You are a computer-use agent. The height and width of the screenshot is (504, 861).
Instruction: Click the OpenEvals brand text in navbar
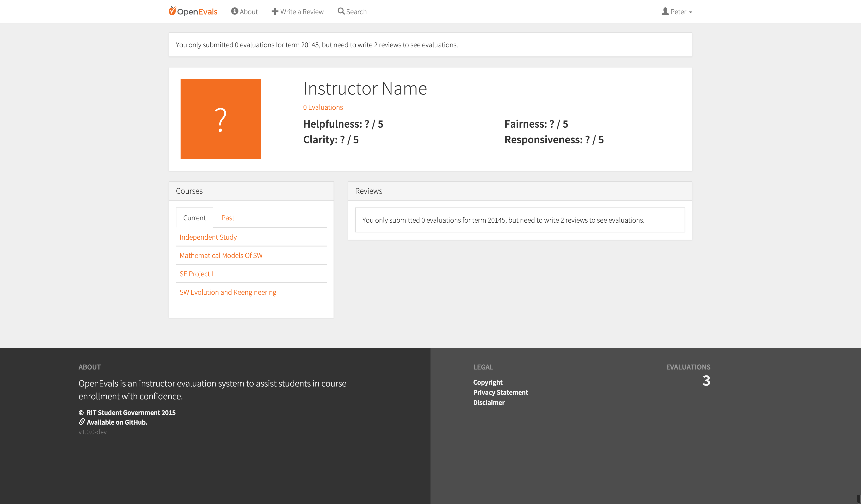pos(197,12)
